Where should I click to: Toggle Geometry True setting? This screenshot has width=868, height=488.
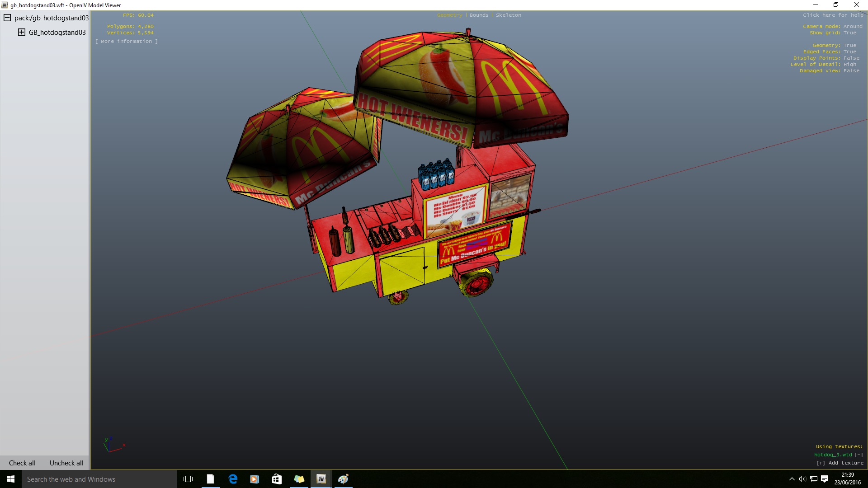click(834, 45)
